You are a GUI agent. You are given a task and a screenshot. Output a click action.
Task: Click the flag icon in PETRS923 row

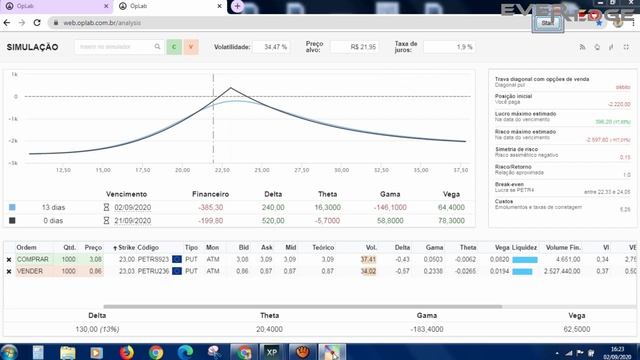pos(177,260)
